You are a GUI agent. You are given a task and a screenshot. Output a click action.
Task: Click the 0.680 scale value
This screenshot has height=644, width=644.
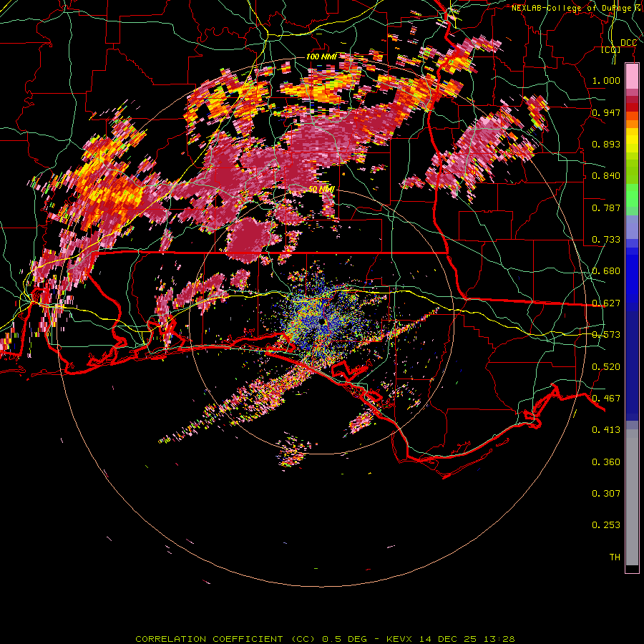606,271
